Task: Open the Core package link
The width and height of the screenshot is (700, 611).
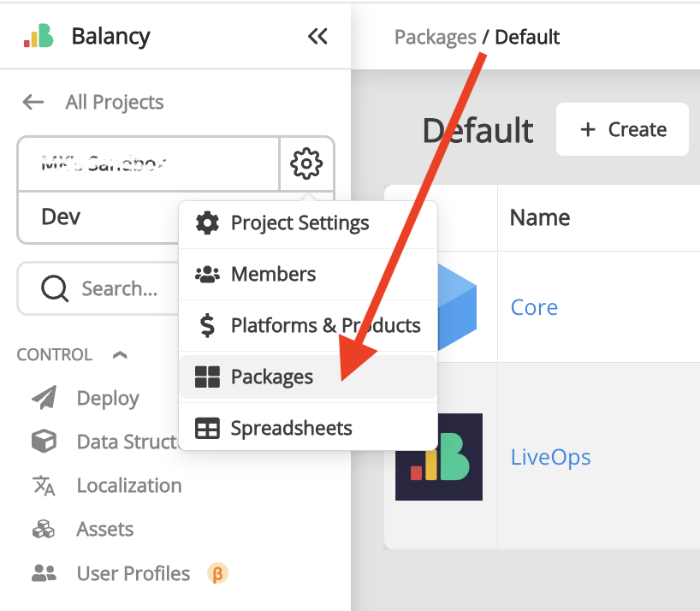Action: (534, 307)
